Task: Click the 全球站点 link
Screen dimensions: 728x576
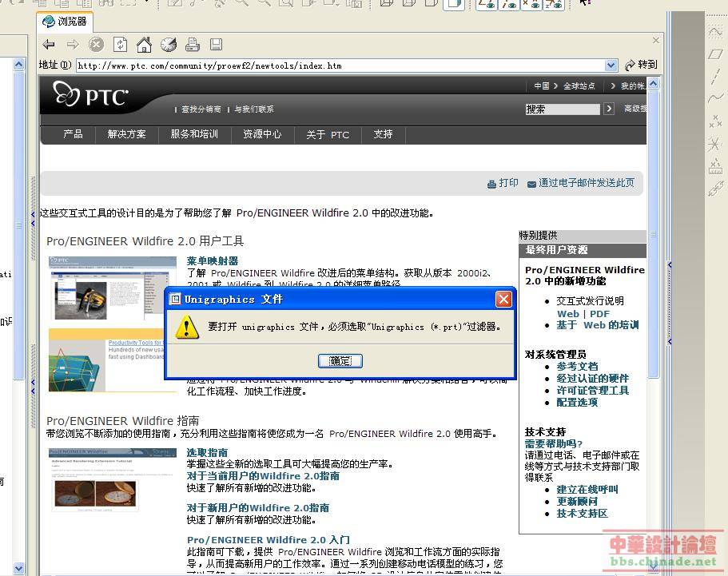Action: 579,85
